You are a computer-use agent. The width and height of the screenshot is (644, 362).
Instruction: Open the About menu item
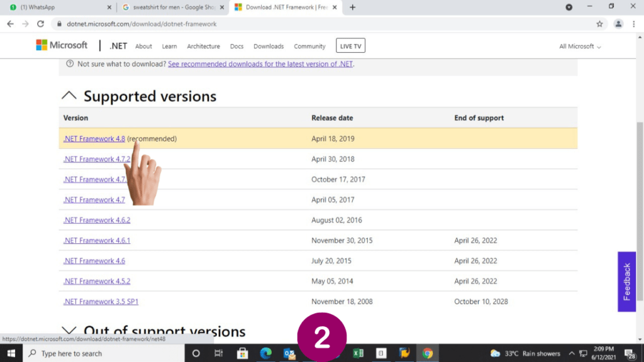[143, 47]
